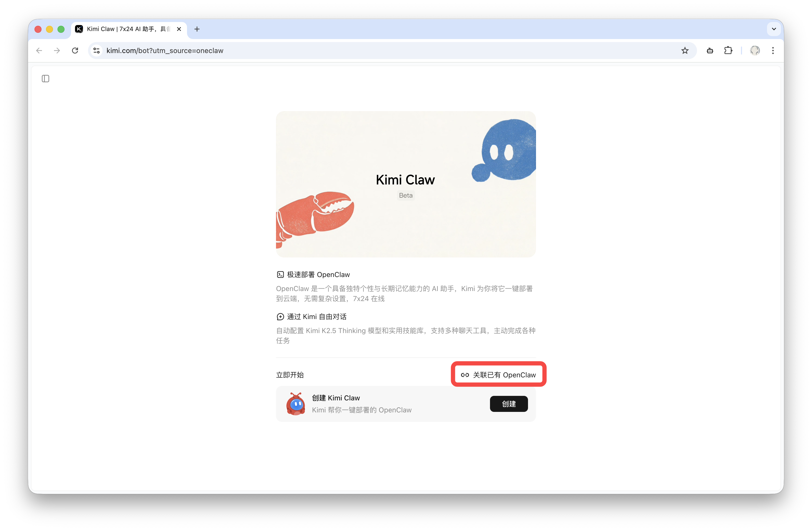Click the 关联已有 OpenClaw button

[x=498, y=375]
